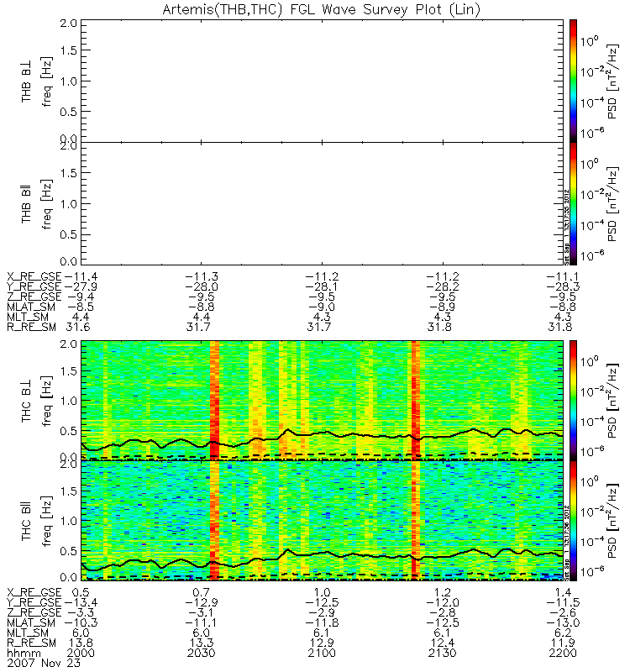
Task: Click the THC MLAT_SM value '-10.3'
Action: point(81,622)
